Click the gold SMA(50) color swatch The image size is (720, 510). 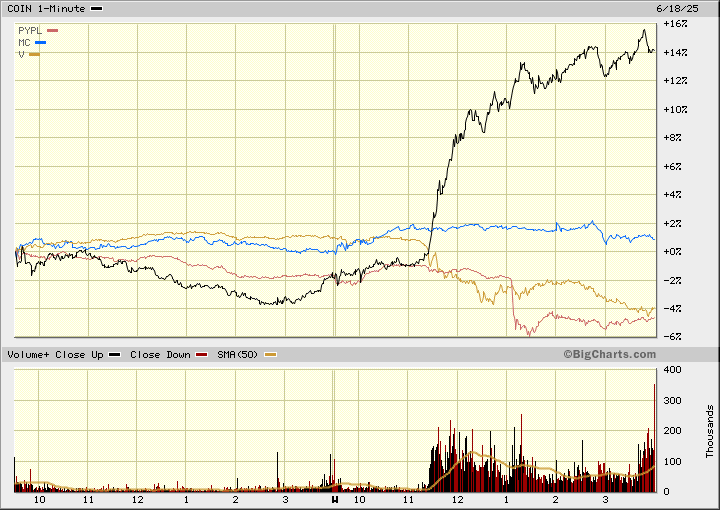tap(270, 355)
